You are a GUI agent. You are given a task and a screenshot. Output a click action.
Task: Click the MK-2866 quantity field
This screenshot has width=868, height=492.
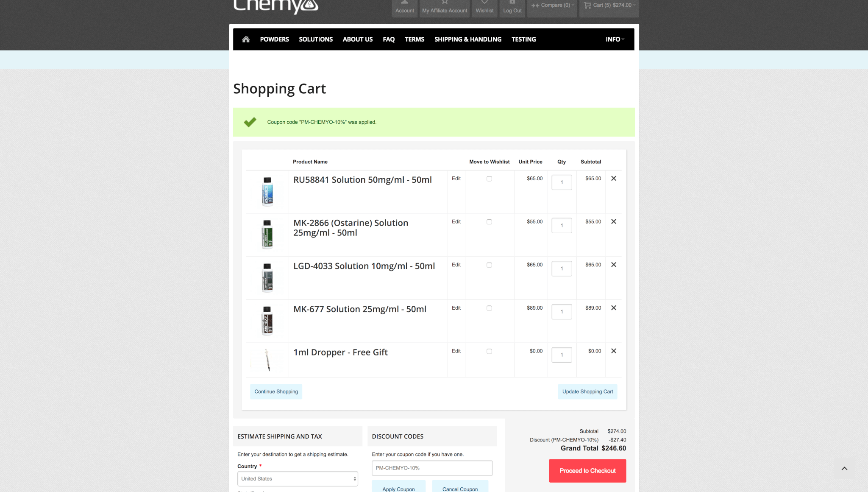[x=562, y=225]
